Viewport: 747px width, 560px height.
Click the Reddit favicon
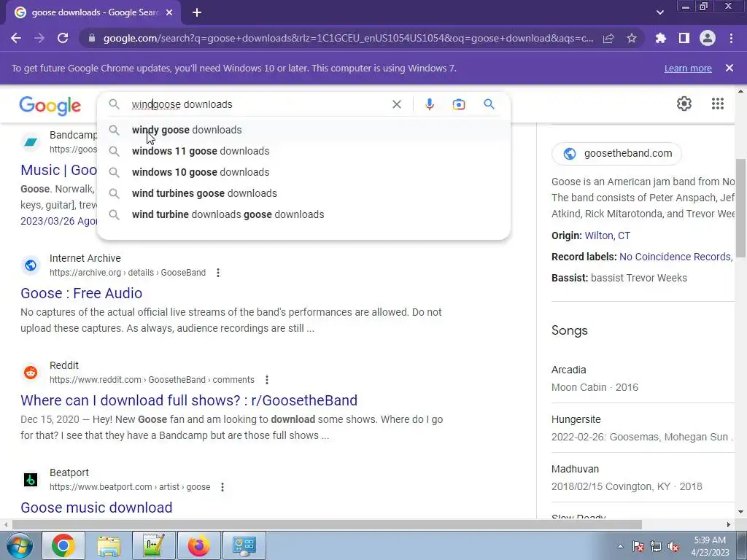pos(31,373)
